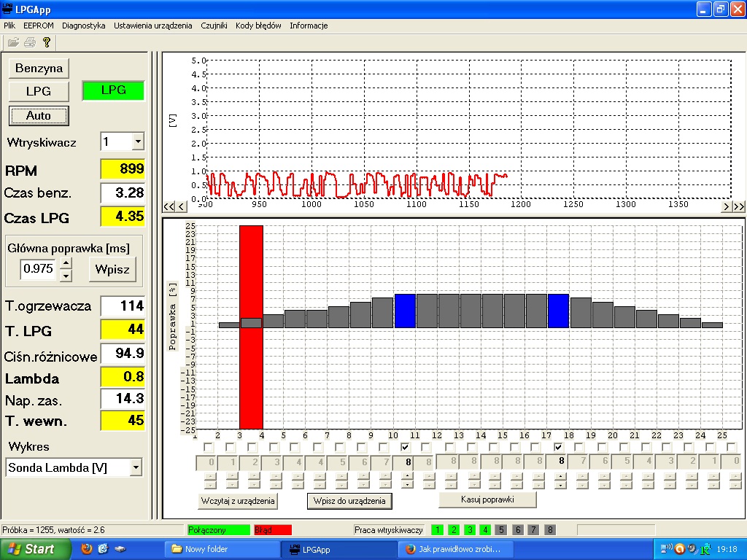Screen dimensions: 747x560
Task: Launch Firefox from the quick launch bar
Action: pyautogui.click(x=86, y=549)
